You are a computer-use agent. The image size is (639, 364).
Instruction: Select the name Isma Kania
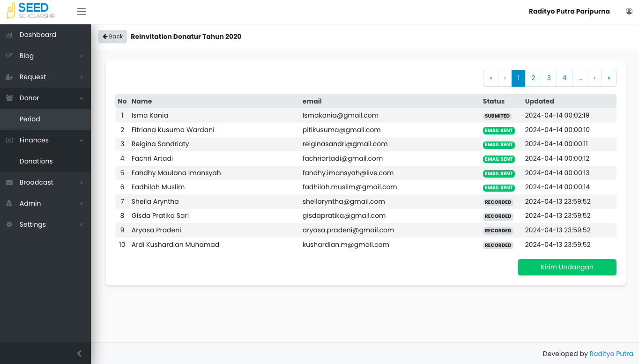coord(150,115)
